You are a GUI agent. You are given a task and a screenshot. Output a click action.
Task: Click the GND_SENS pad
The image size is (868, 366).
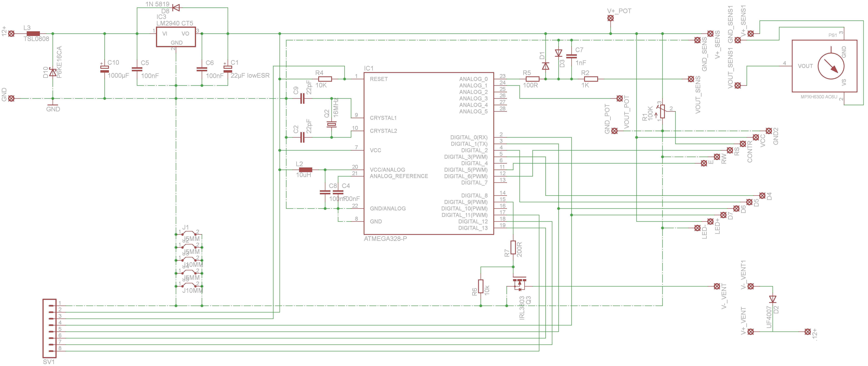click(697, 40)
